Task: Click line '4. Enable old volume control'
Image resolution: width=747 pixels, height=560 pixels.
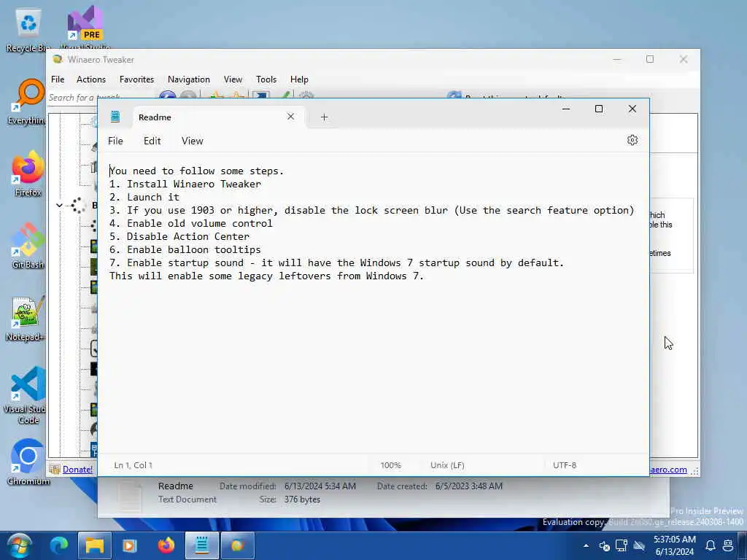Action: pyautogui.click(x=191, y=223)
